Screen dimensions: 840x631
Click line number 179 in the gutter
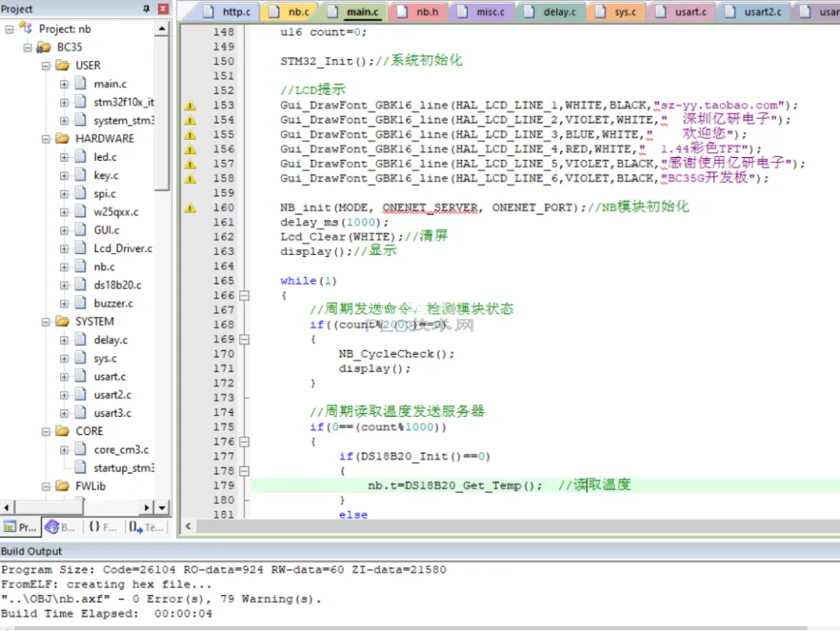[x=223, y=486]
